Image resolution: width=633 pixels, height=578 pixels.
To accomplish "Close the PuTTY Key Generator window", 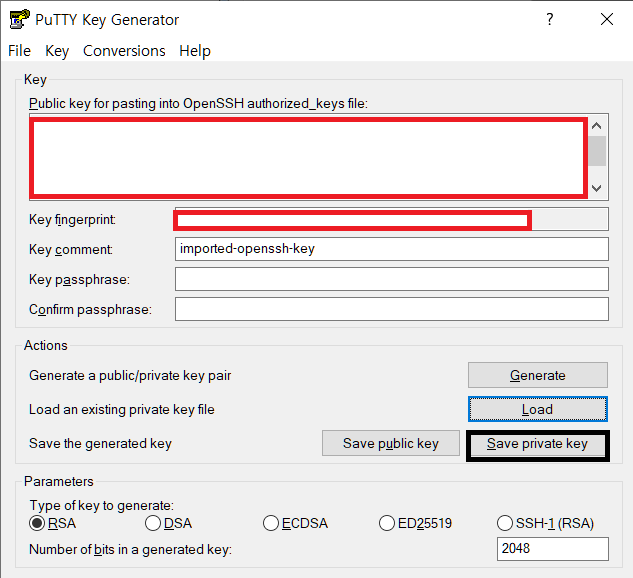I will pyautogui.click(x=607, y=19).
